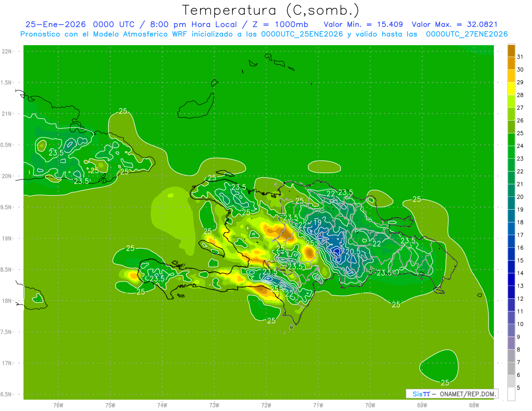Click the '18N' latitude axis label

click(7, 301)
